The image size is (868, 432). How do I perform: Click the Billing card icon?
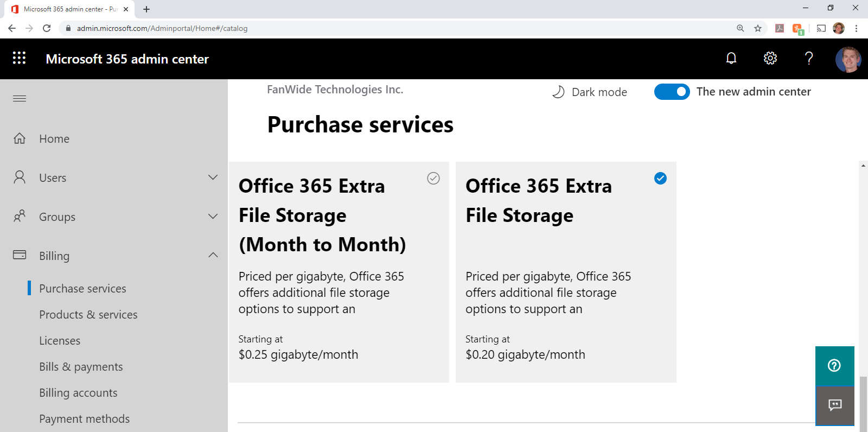[x=20, y=255]
